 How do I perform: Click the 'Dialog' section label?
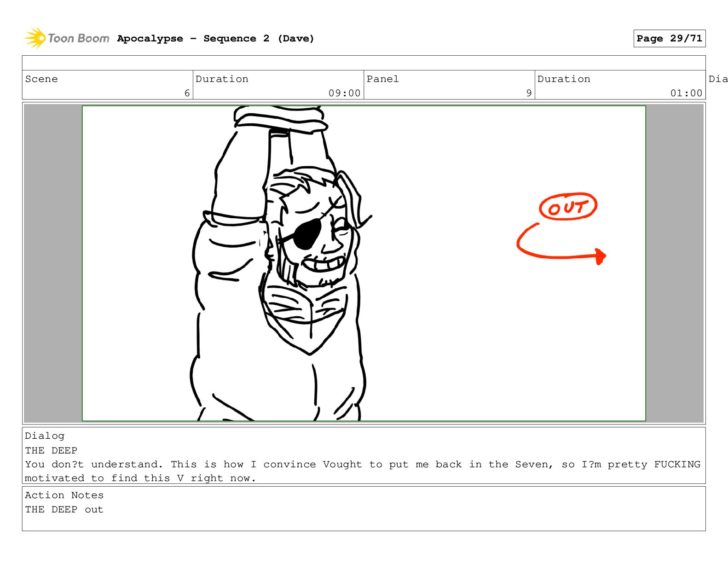point(45,436)
